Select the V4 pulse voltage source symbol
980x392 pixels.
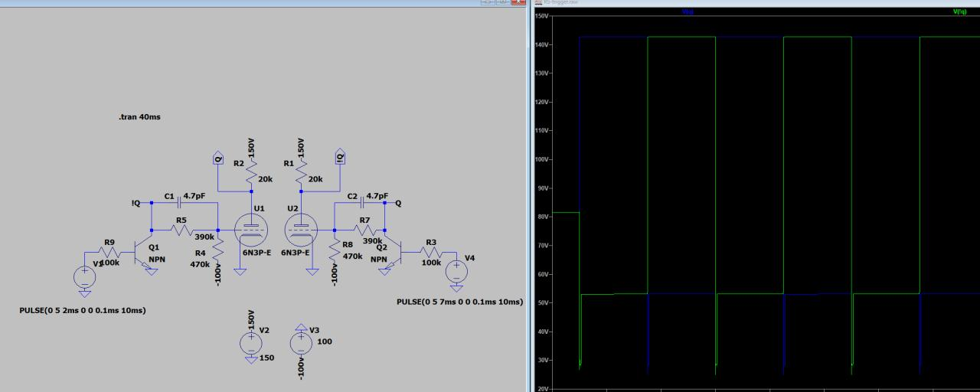(x=456, y=270)
